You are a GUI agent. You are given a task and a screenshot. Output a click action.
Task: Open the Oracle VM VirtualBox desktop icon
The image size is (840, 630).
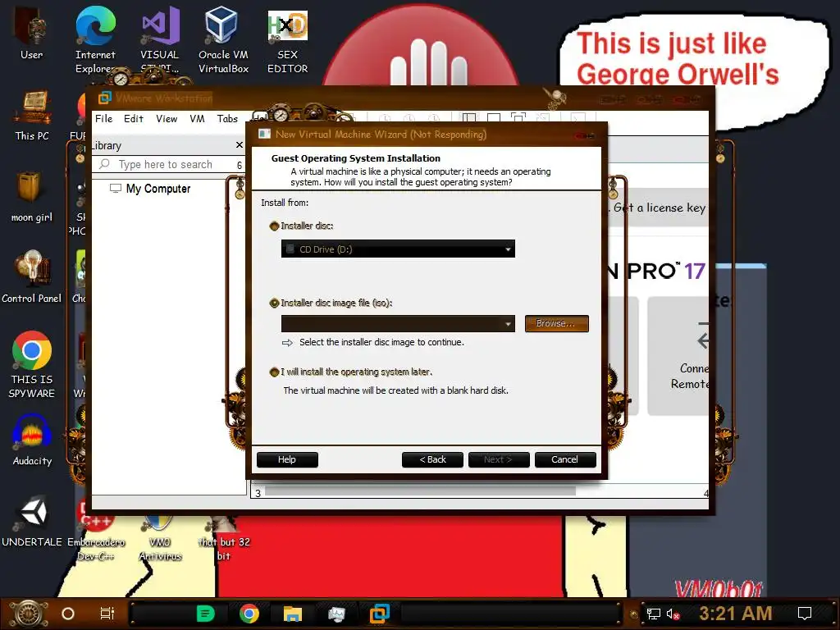click(223, 39)
